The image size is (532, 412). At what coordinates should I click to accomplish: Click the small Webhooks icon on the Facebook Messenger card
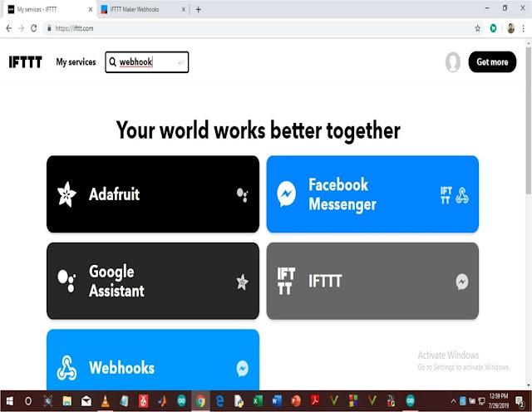click(462, 195)
